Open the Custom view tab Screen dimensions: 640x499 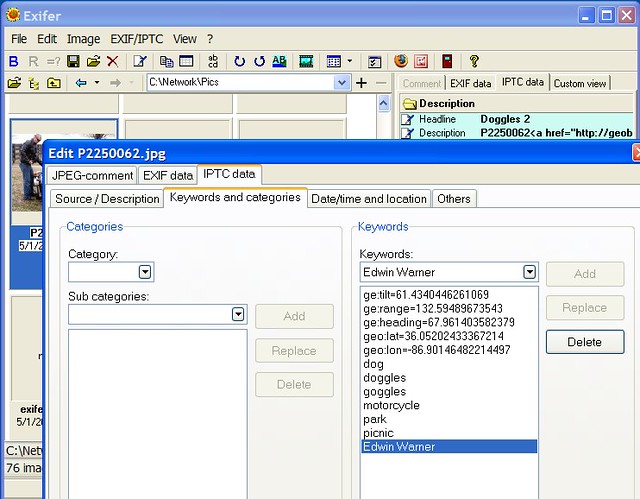tap(580, 83)
